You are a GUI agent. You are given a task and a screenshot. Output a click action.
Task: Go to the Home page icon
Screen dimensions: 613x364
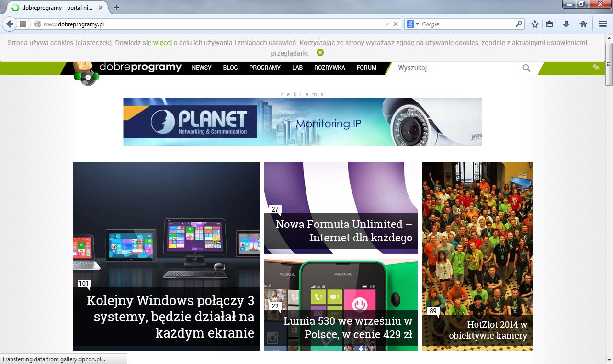pos(583,24)
